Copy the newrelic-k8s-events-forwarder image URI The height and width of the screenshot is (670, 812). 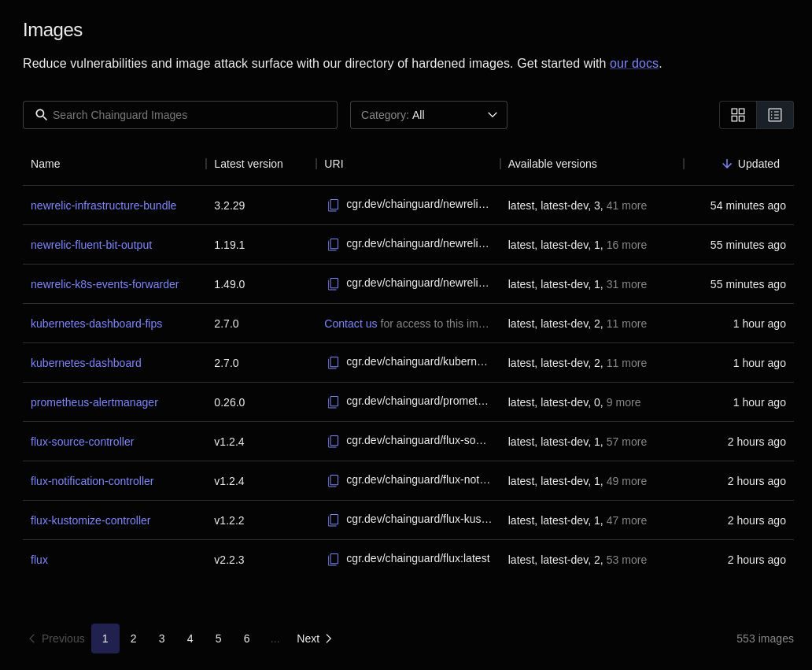click(x=333, y=283)
